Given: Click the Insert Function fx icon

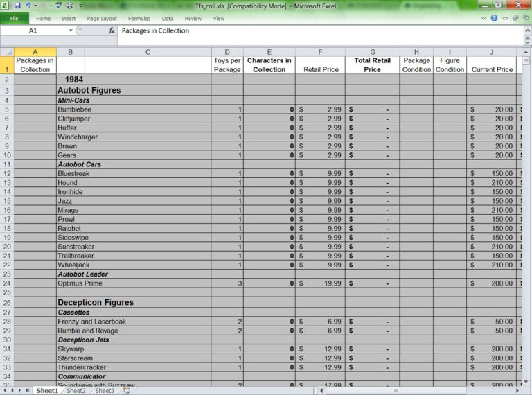Looking at the screenshot, I should click(112, 30).
